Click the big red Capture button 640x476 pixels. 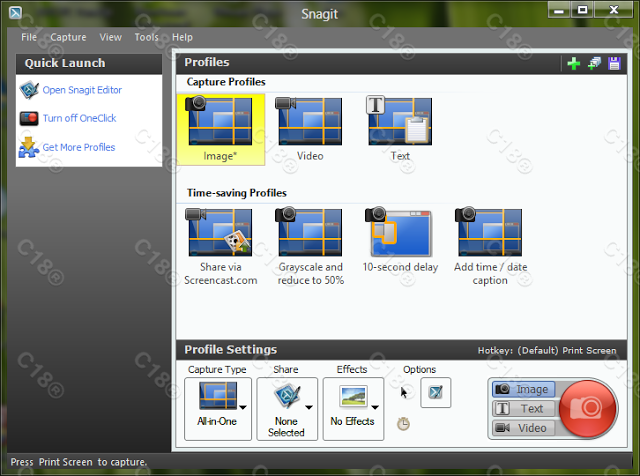587,408
